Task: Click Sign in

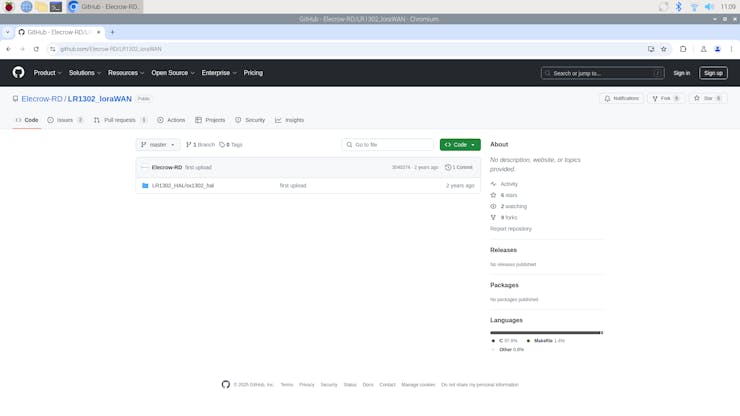Action: pos(681,73)
